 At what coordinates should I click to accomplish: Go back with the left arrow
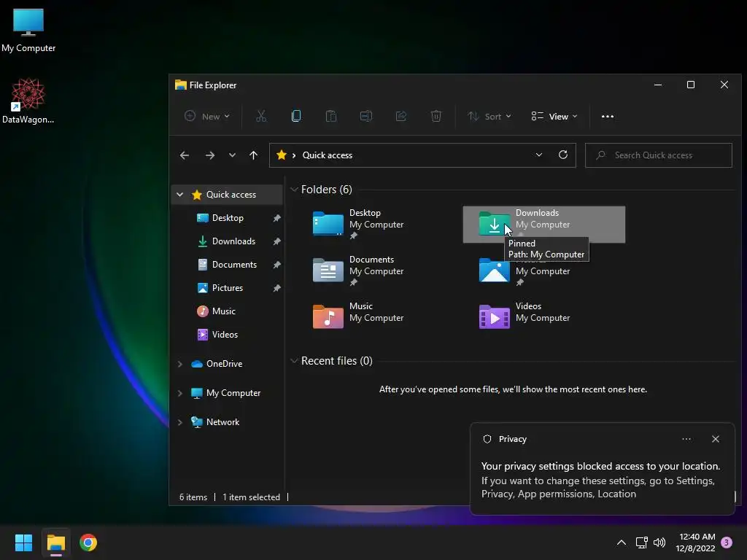[x=185, y=155]
